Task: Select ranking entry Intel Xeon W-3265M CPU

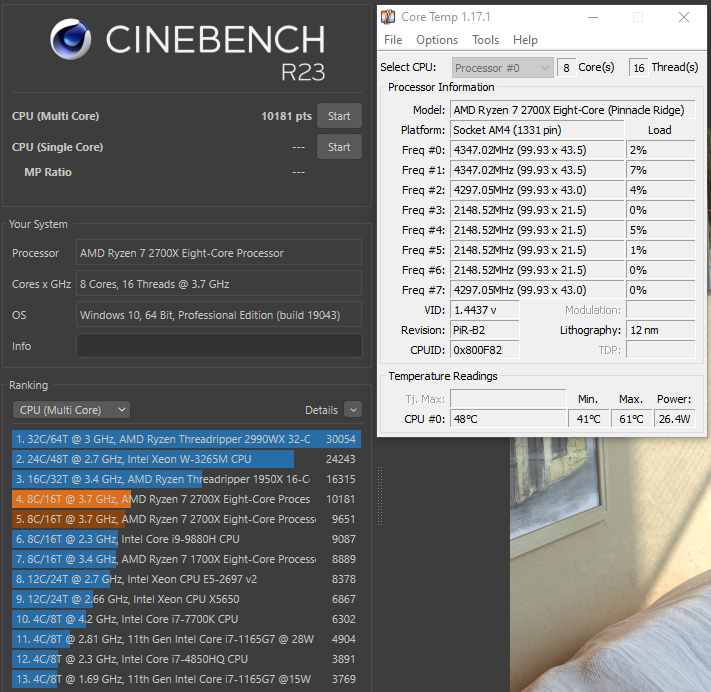Action: click(x=186, y=459)
